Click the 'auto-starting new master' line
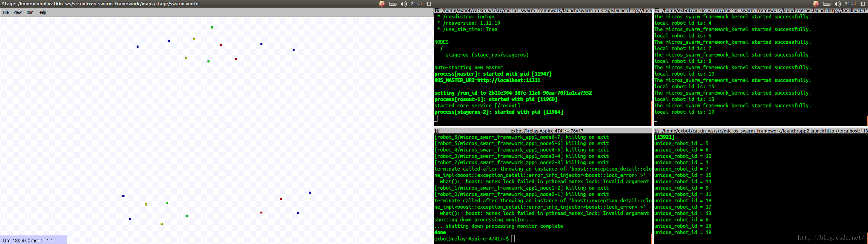Viewport: 868px width, 244px height. pyautogui.click(x=468, y=68)
